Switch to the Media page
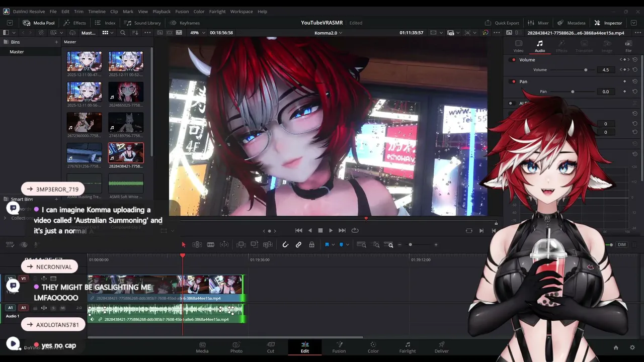 [x=202, y=347]
